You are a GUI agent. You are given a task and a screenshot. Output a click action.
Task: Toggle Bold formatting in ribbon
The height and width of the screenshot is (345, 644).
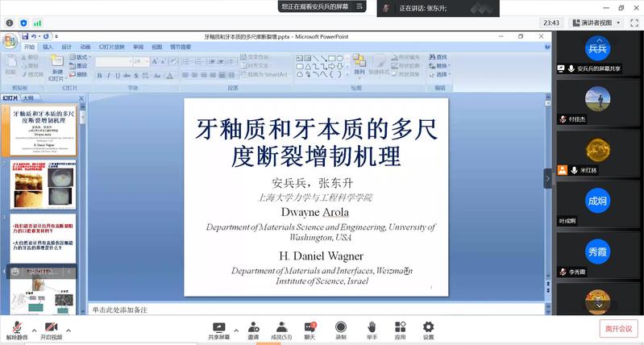[99, 76]
